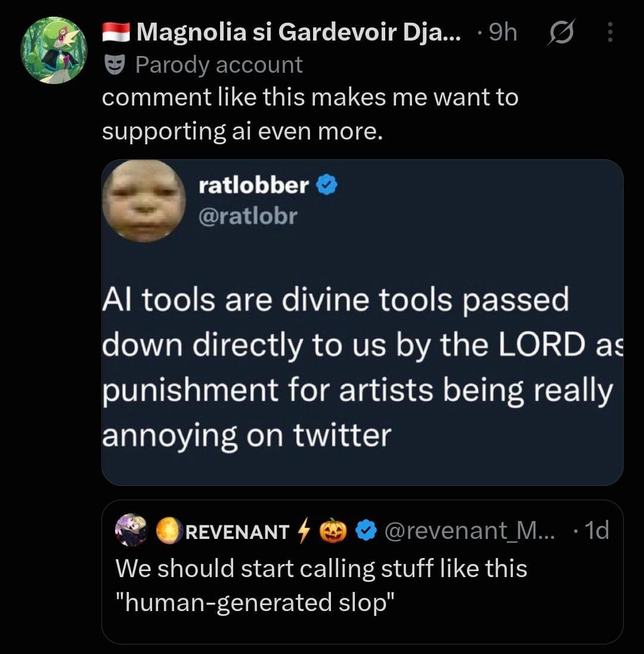Viewport: 644px width, 654px height.
Task: Click REVENANT's blue verified checkmark
Action: pos(366,531)
